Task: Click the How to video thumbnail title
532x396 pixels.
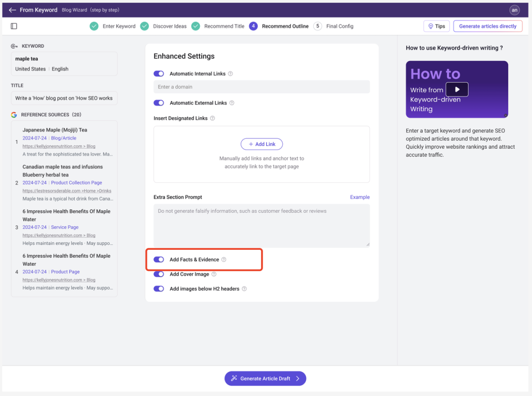Action: click(435, 74)
